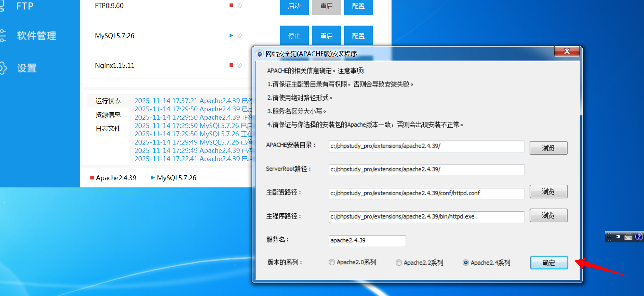Viewport: 644px width, 296px height.
Task: Click the 软件管理 sidebar icon
Action: click(3, 36)
